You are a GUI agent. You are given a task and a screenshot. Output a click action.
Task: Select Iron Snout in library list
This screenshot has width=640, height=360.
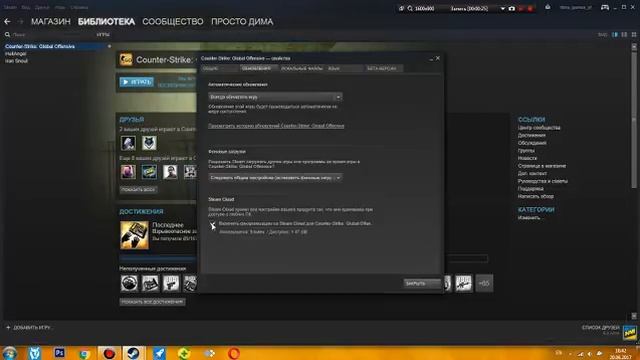click(x=16, y=61)
